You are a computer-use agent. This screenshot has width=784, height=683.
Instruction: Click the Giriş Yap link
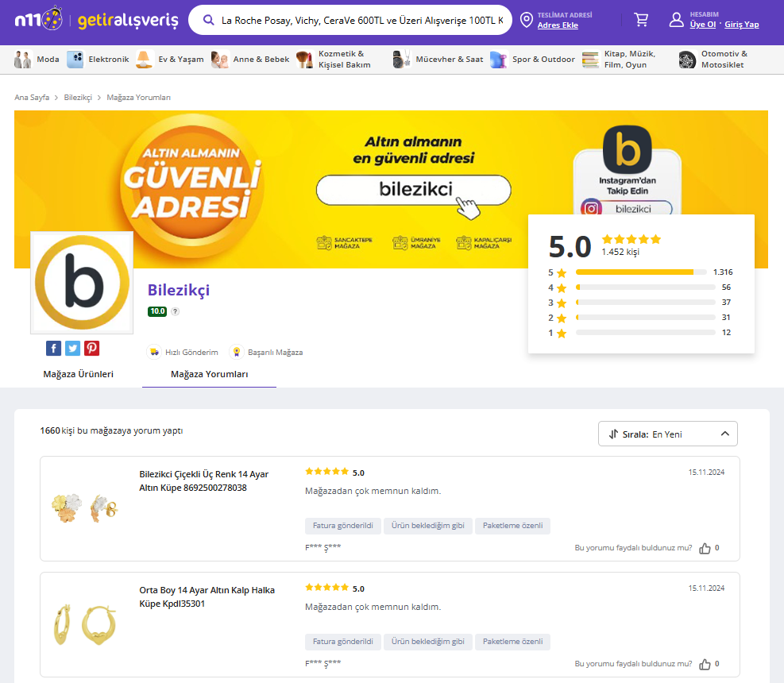tap(741, 25)
